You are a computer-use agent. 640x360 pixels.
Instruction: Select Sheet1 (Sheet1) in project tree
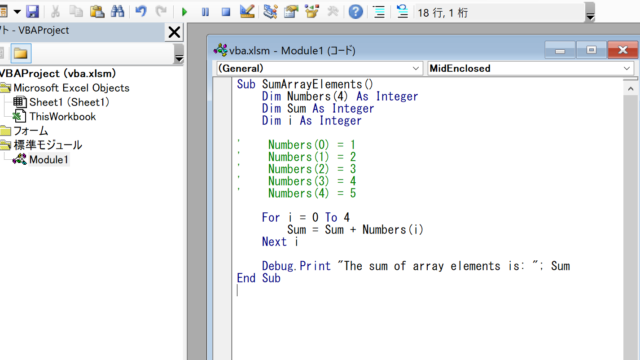click(x=69, y=102)
